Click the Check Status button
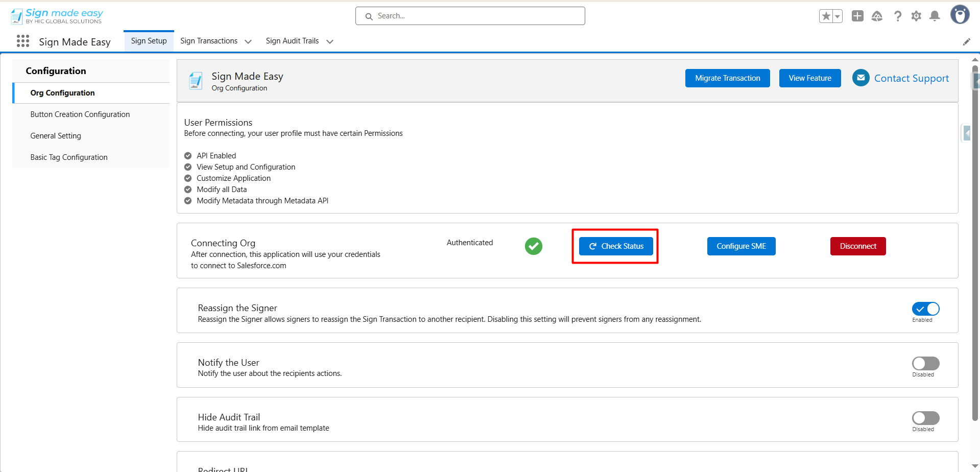Screen dimensions: 980x472 pyautogui.click(x=616, y=246)
